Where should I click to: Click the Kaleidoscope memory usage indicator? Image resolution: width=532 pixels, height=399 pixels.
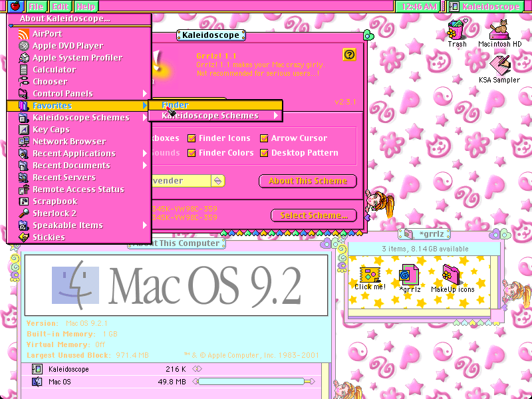click(x=197, y=369)
